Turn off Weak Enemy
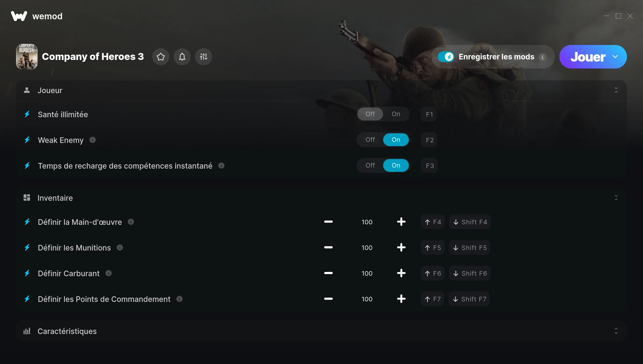 [370, 140]
